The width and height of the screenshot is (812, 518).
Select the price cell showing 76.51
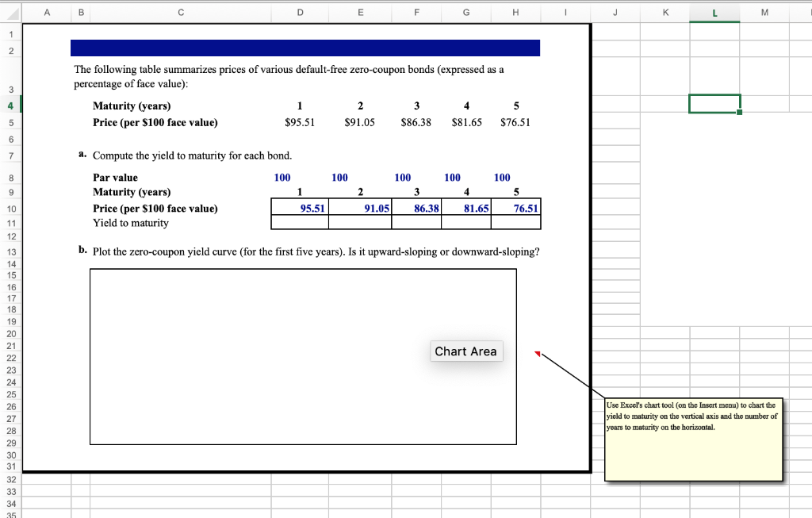(x=516, y=208)
